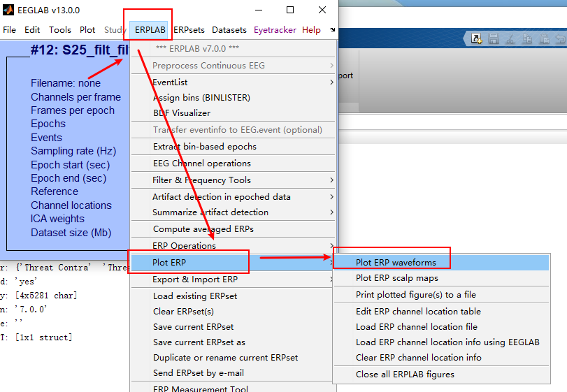This screenshot has height=392, width=567.
Task: Choose Duplicate or rename current ERPset
Action: click(232, 358)
